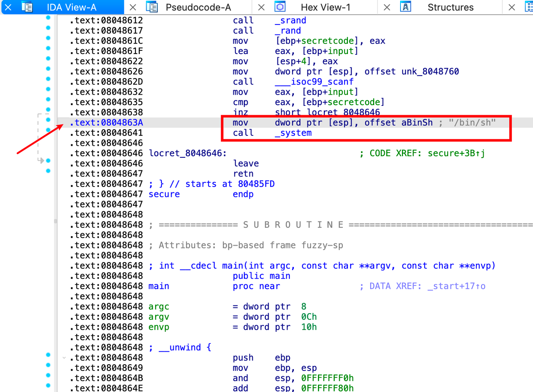The height and width of the screenshot is (392, 533).
Task: Follow the _system call target
Action: pos(293,133)
